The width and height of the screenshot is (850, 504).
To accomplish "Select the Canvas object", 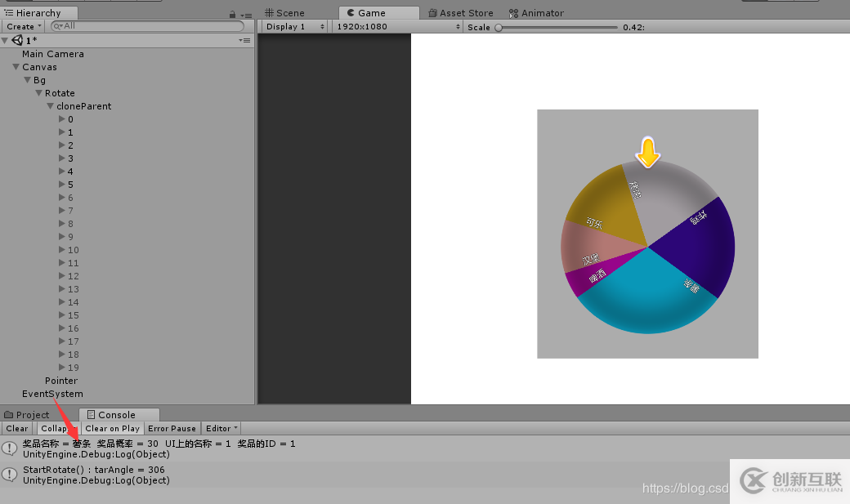I will click(x=39, y=67).
